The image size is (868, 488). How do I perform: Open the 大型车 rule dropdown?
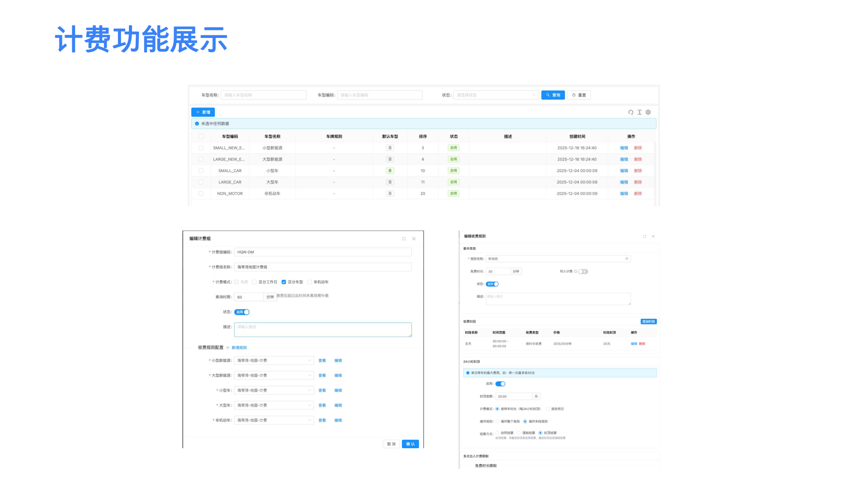point(274,405)
